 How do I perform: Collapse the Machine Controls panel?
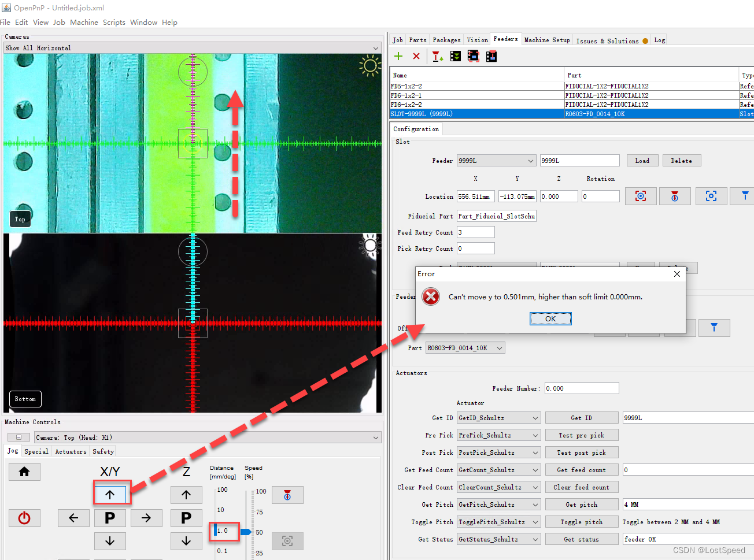(x=19, y=437)
